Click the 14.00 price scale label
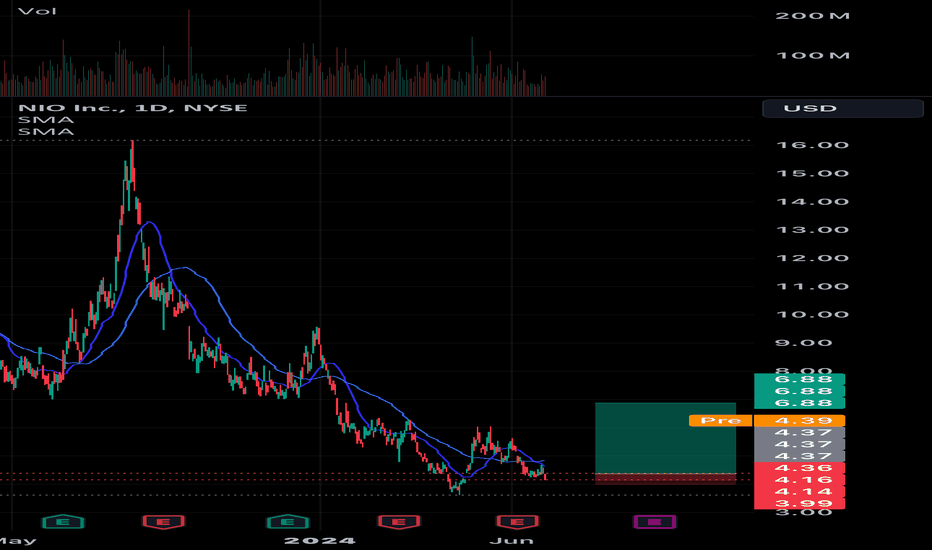932x550 pixels. tap(813, 202)
